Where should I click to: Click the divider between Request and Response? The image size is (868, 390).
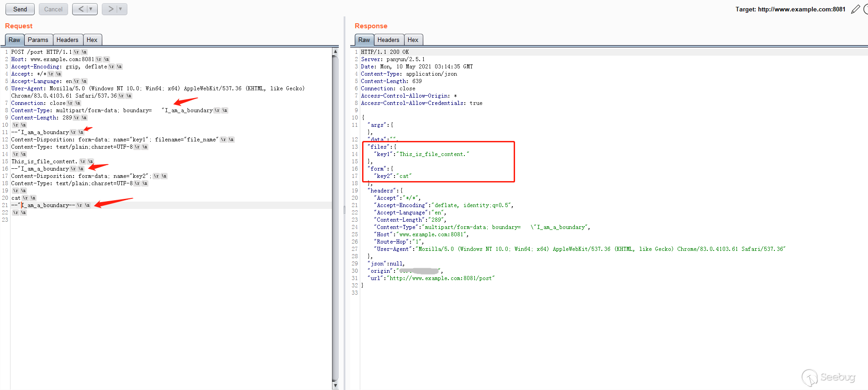344,210
